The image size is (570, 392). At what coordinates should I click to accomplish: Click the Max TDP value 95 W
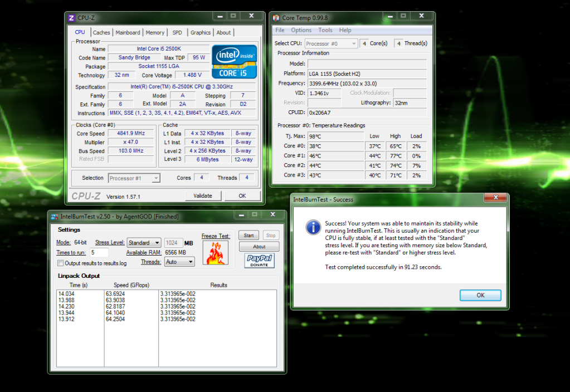[x=199, y=57]
